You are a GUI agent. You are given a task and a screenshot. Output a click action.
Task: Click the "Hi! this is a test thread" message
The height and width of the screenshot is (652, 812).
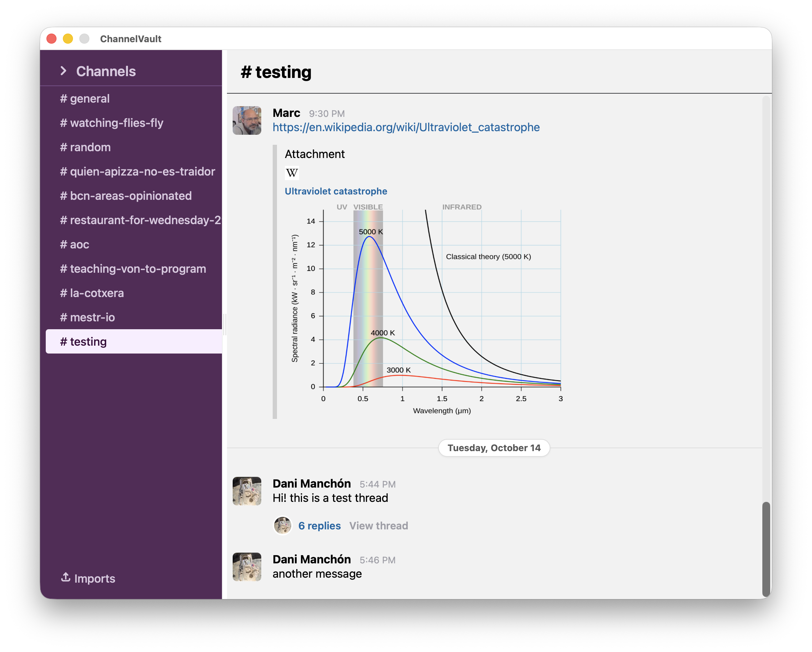(330, 498)
